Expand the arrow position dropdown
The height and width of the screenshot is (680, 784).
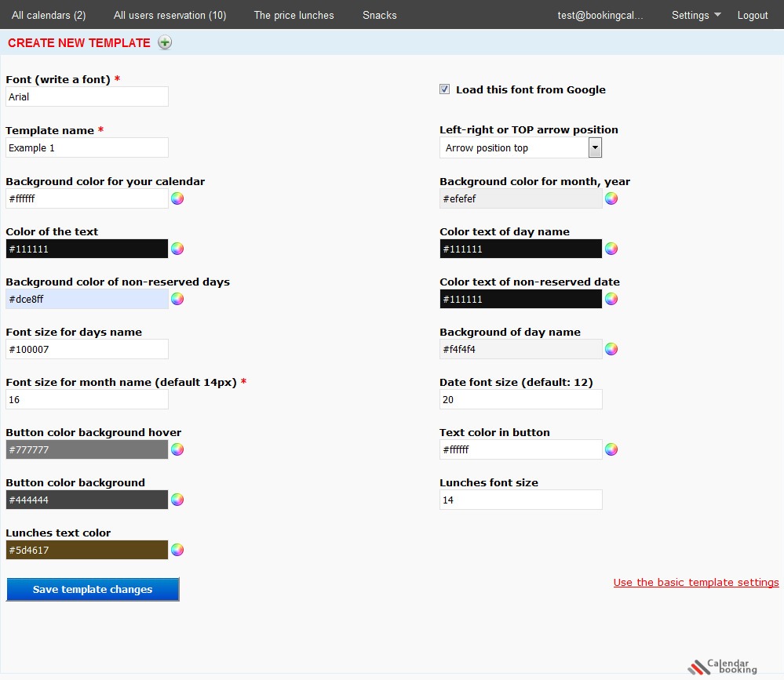tap(595, 147)
